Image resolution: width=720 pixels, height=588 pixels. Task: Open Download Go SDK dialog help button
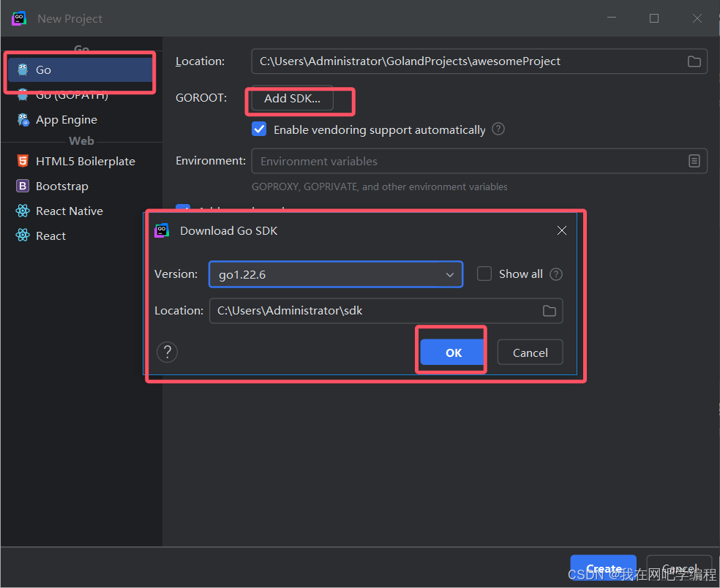click(x=167, y=352)
